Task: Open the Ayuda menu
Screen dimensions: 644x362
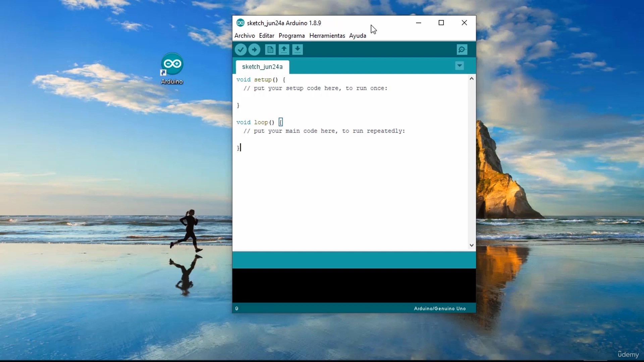Action: coord(358,36)
